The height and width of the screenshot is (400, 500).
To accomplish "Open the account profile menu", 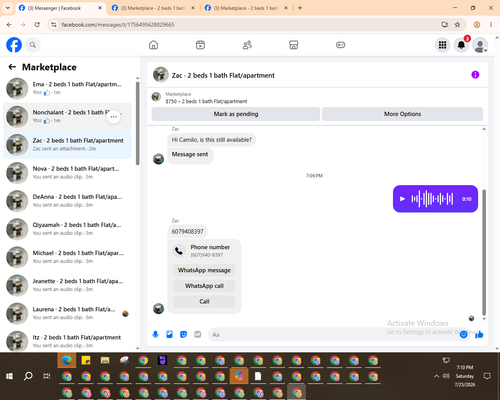I will [x=480, y=45].
